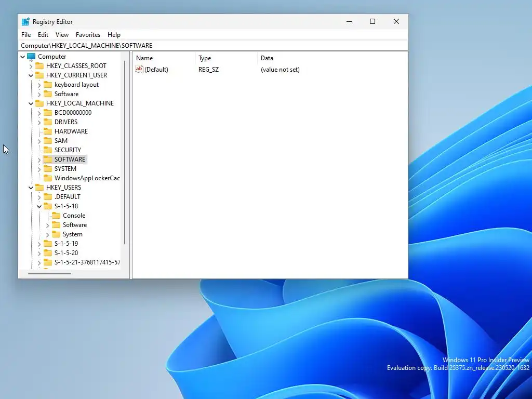The height and width of the screenshot is (399, 532).
Task: Click the BCD00000000 folder icon
Action: 48,112
